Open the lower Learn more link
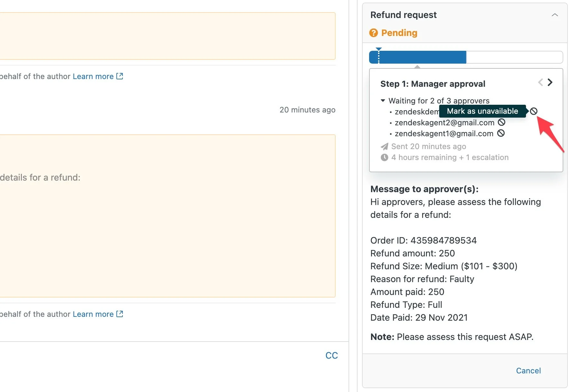Viewport: 571px width, 392px height. coord(93,314)
